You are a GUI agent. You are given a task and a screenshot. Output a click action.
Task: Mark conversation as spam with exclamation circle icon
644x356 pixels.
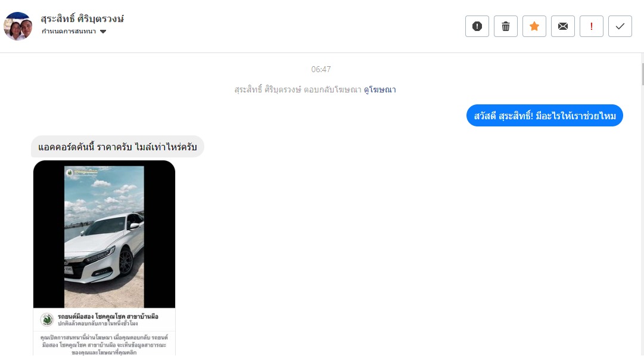click(x=477, y=26)
